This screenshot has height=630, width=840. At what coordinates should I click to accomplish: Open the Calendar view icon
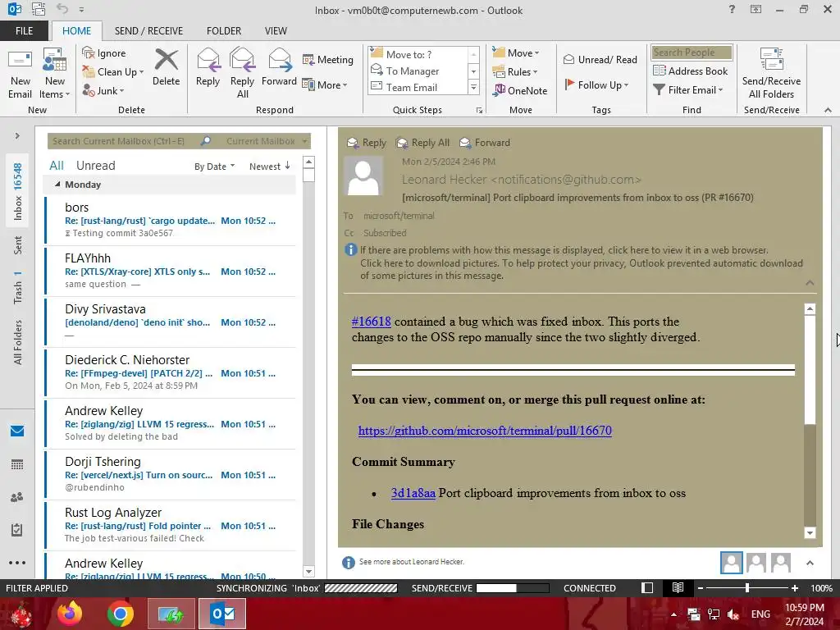point(17,464)
